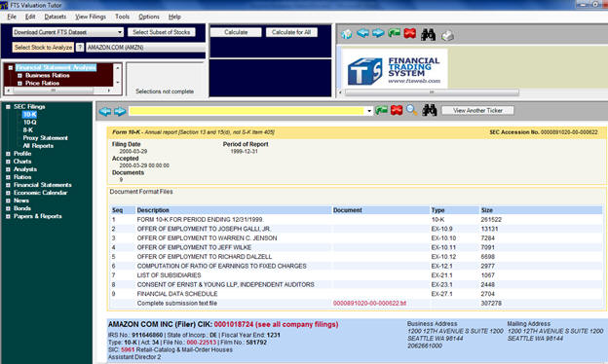Image resolution: width=608 pixels, height=364 pixels.
Task: Click the magnifying glass icon in filings toolbar
Action: pos(412,110)
